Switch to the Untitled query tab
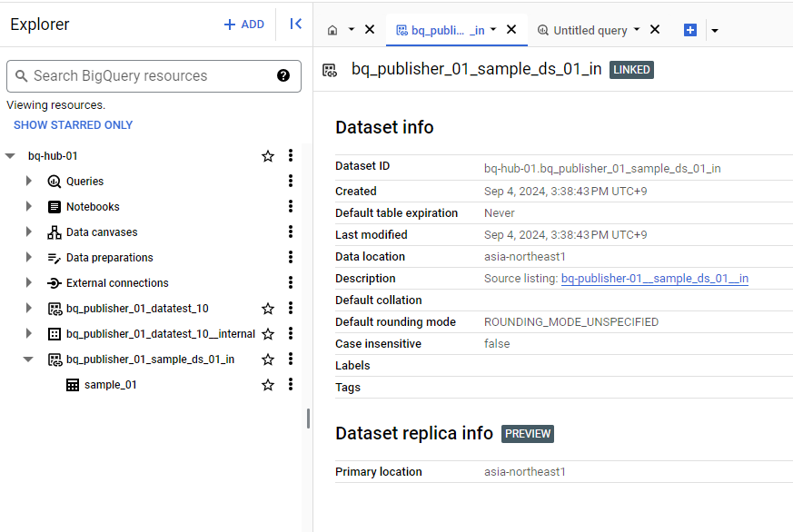This screenshot has width=793, height=532. point(590,30)
